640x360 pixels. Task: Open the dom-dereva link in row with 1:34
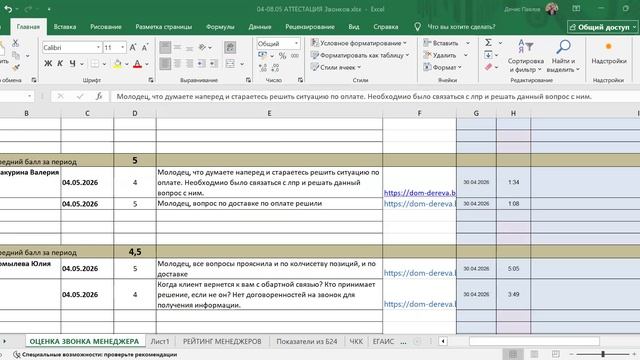[x=420, y=193]
